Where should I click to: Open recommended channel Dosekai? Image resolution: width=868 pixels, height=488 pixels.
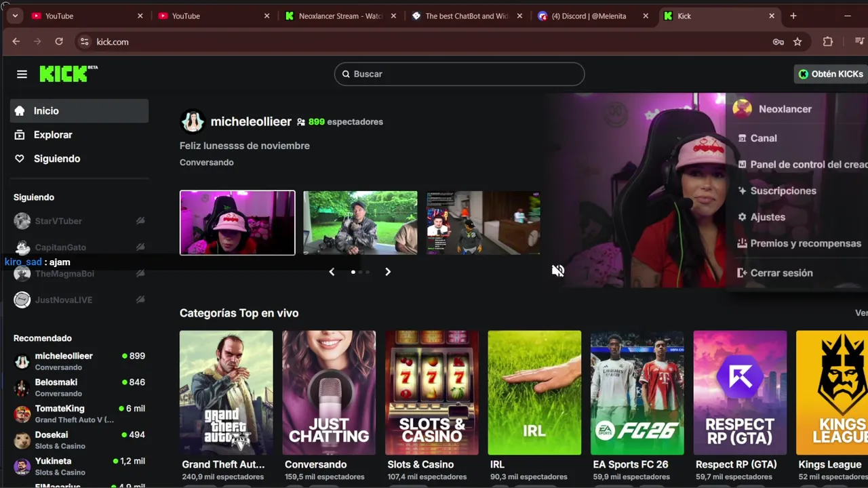pyautogui.click(x=79, y=440)
